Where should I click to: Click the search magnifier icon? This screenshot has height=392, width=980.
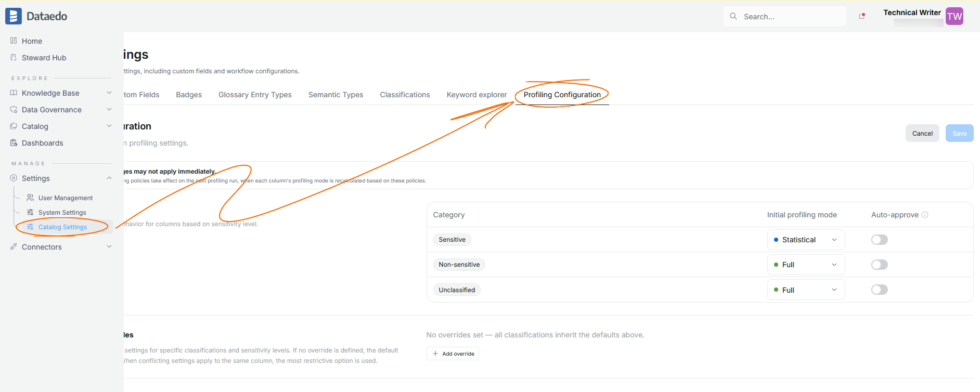point(733,16)
